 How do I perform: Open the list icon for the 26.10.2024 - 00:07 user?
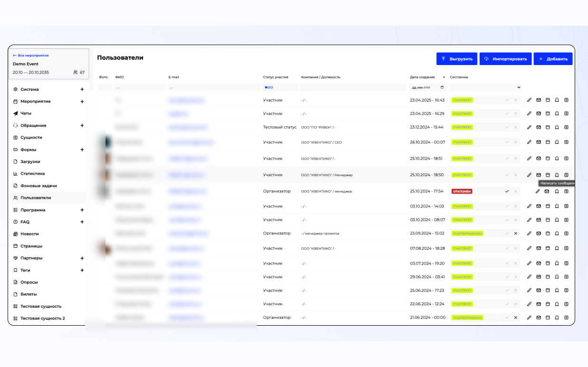566,142
